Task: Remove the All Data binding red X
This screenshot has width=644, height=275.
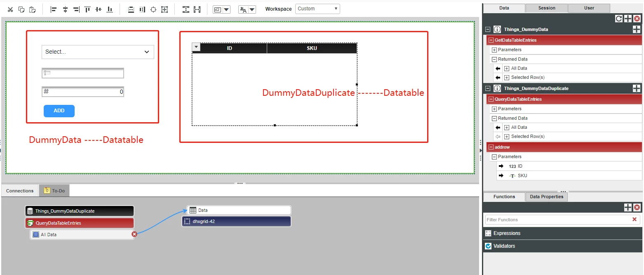Action: [134, 235]
